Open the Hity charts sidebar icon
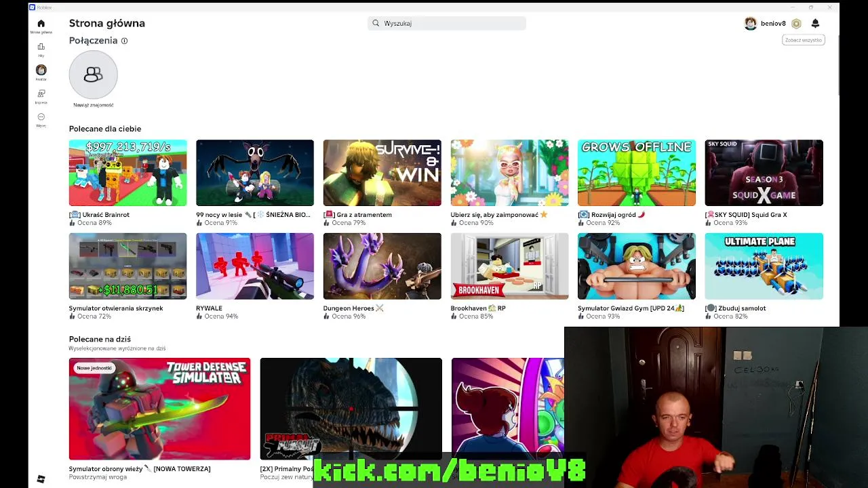The width and height of the screenshot is (868, 488). (41, 47)
